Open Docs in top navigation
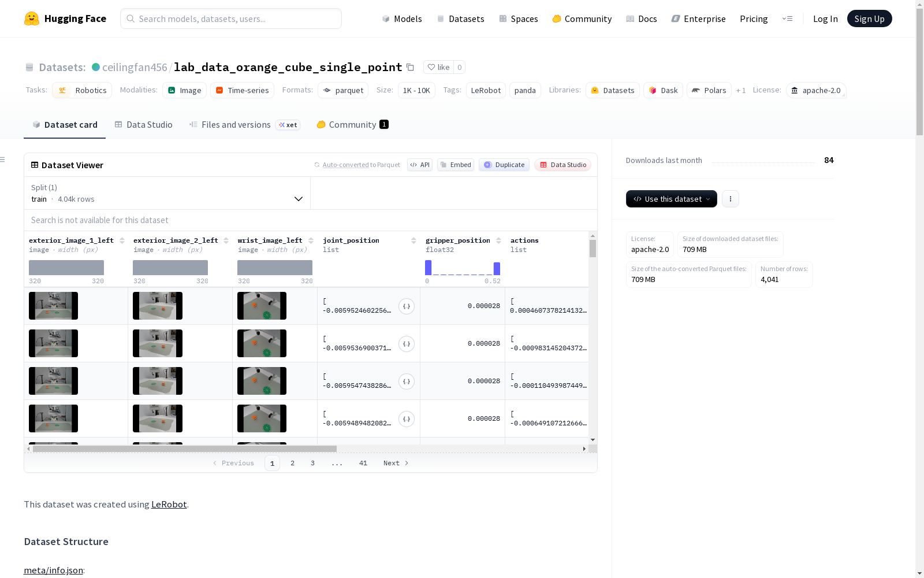The height and width of the screenshot is (578, 924). point(642,18)
